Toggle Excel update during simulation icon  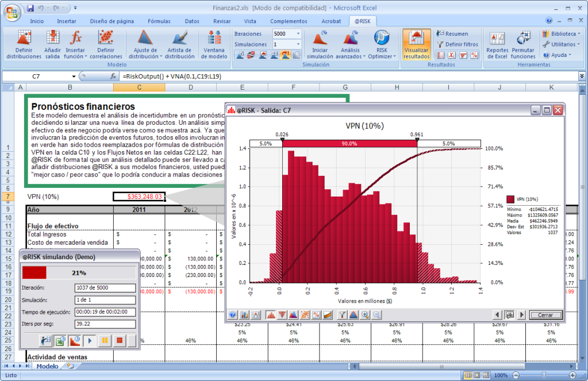click(60, 341)
